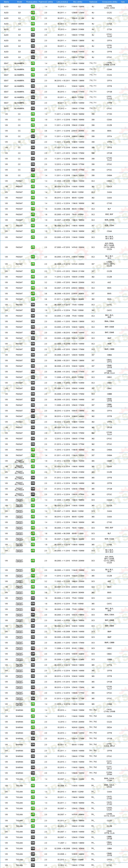
Task: Click the Model column header
Action: [19, 2]
